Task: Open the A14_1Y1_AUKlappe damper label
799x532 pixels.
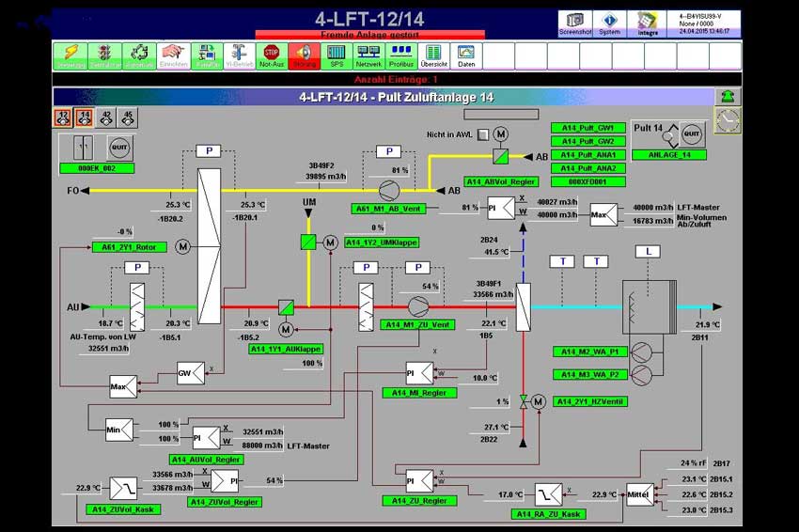Action: 286,349
